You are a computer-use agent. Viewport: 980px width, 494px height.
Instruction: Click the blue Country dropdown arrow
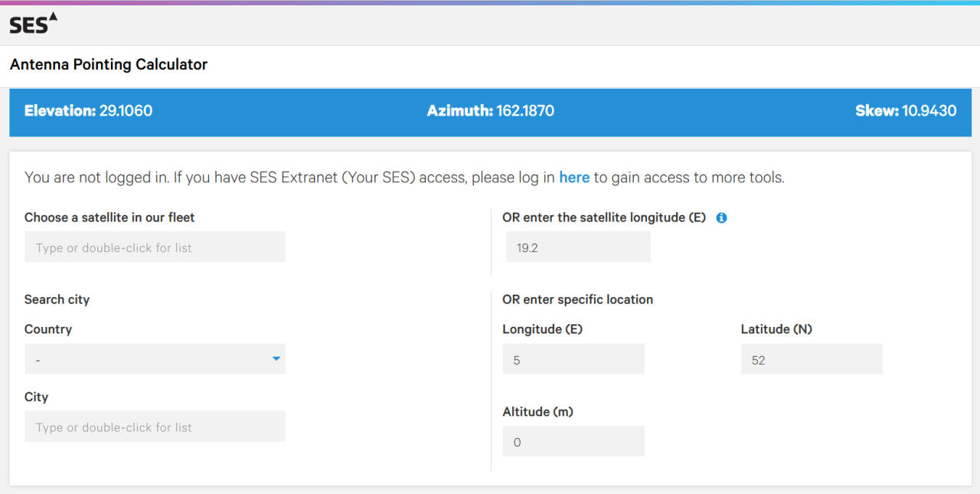276,358
